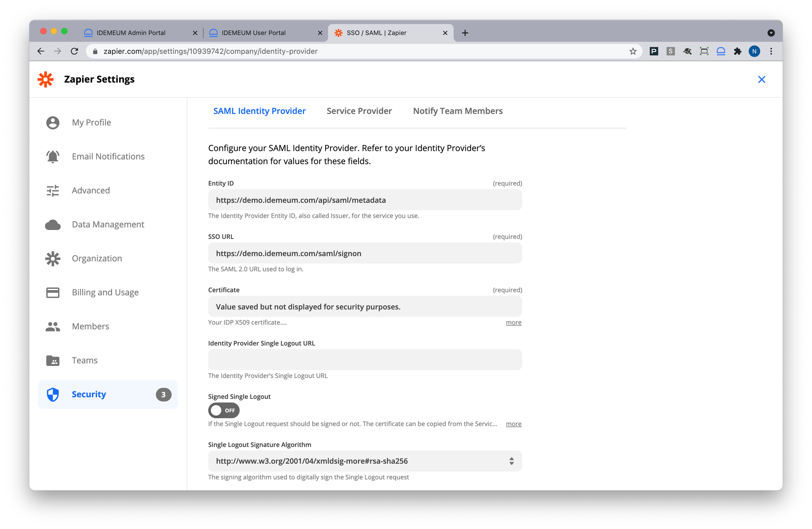Close SSO / SAML Zapier tab

pyautogui.click(x=445, y=33)
